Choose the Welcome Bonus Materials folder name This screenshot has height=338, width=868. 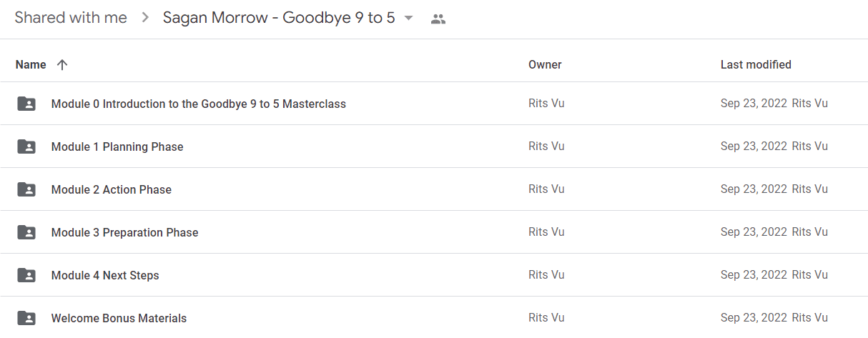[x=119, y=318]
